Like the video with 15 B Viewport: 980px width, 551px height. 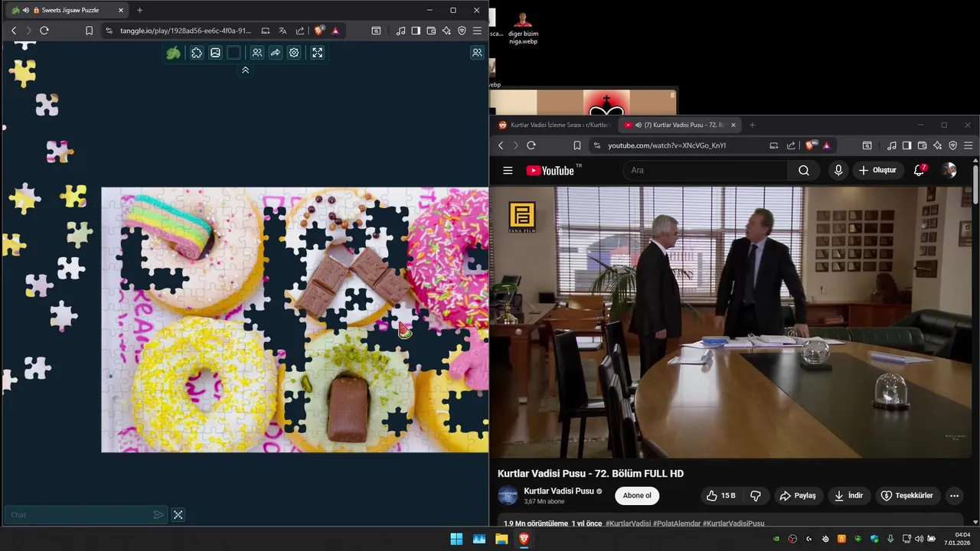(720, 496)
